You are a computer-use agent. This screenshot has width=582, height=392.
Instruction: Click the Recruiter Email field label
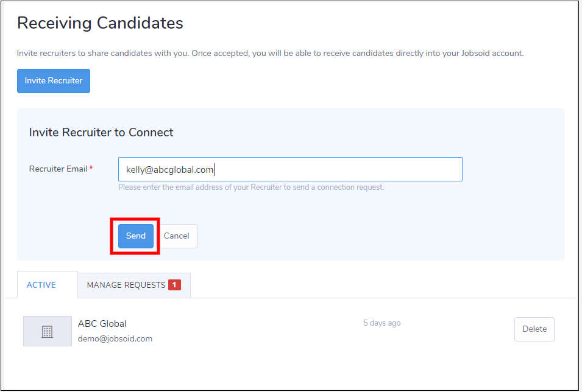coord(58,169)
